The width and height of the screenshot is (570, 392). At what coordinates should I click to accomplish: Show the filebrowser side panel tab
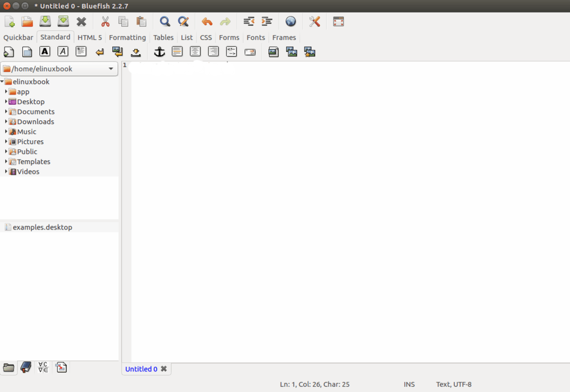tap(9, 367)
